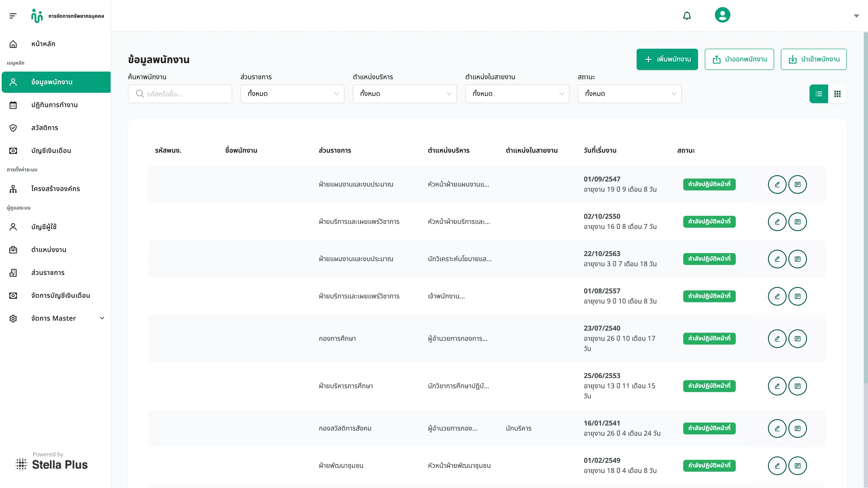Edit employee started 16/01/2541
The width and height of the screenshot is (868, 488).
[777, 428]
